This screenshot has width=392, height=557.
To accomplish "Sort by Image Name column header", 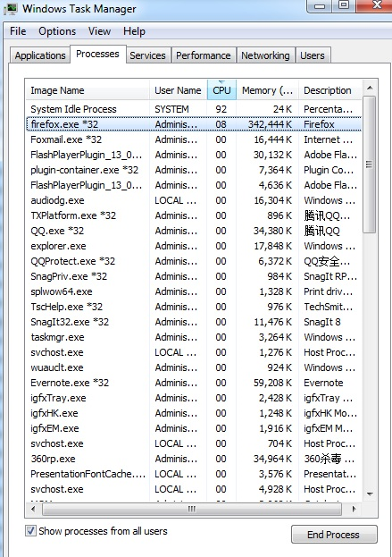I will pyautogui.click(x=88, y=90).
